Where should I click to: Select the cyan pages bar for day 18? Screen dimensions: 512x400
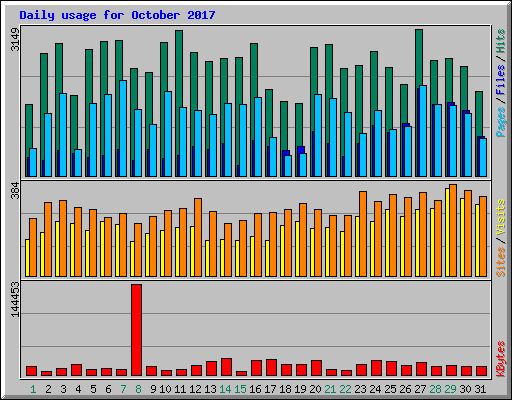point(288,166)
